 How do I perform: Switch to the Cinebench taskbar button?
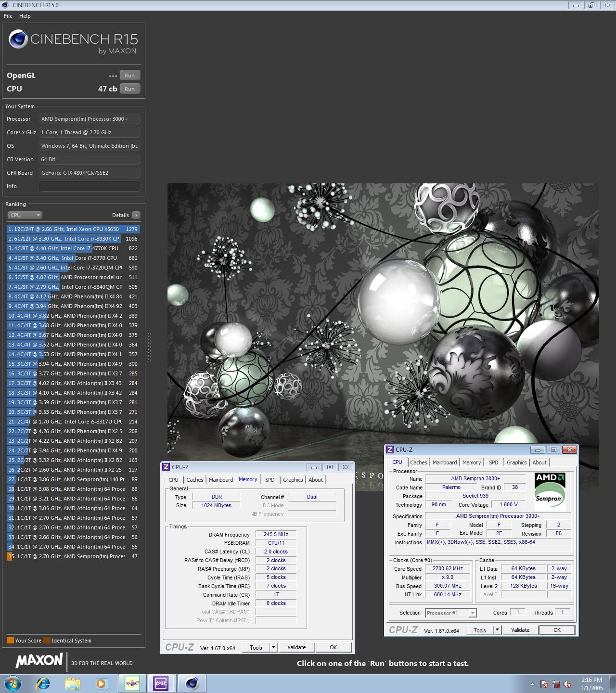point(192,683)
